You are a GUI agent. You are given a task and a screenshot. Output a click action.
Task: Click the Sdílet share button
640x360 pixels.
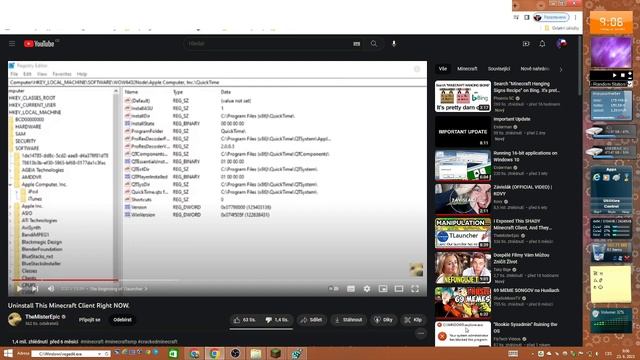coord(311,320)
